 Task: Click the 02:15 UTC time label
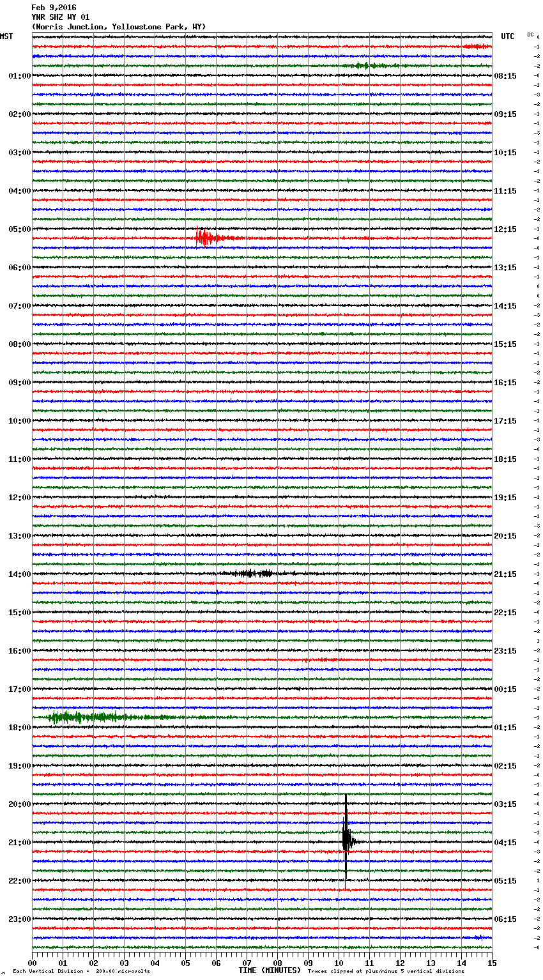(505, 766)
